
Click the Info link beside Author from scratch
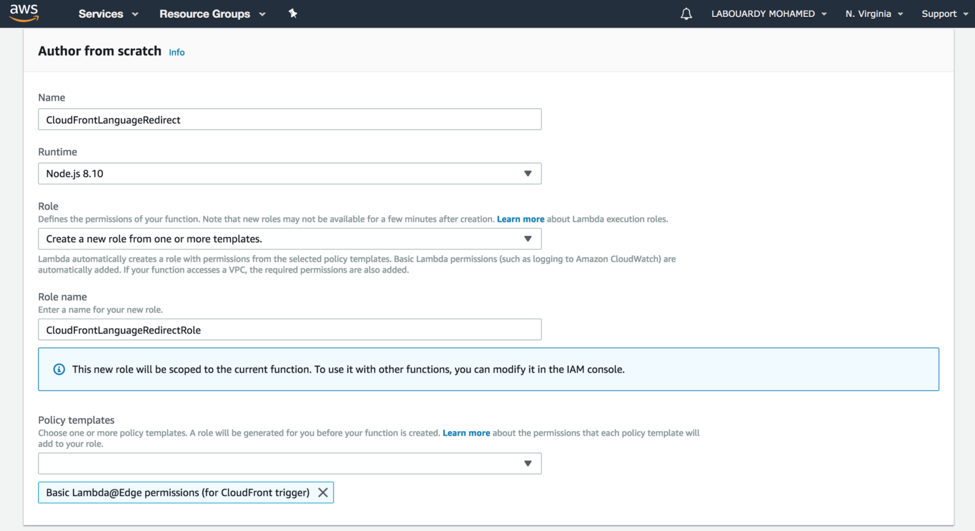[177, 52]
